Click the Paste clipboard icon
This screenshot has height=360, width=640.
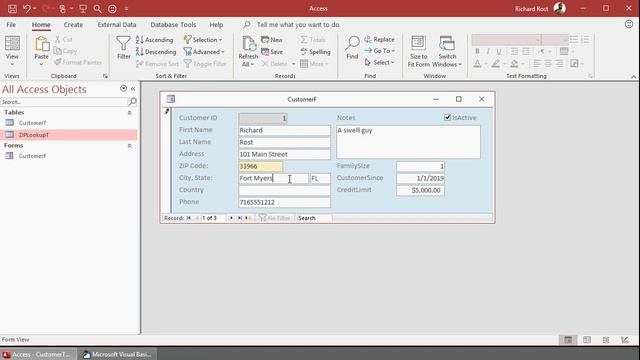click(x=41, y=44)
